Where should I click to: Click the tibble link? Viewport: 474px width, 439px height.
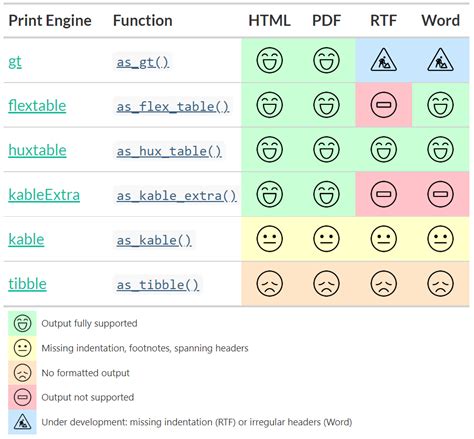[x=27, y=284]
